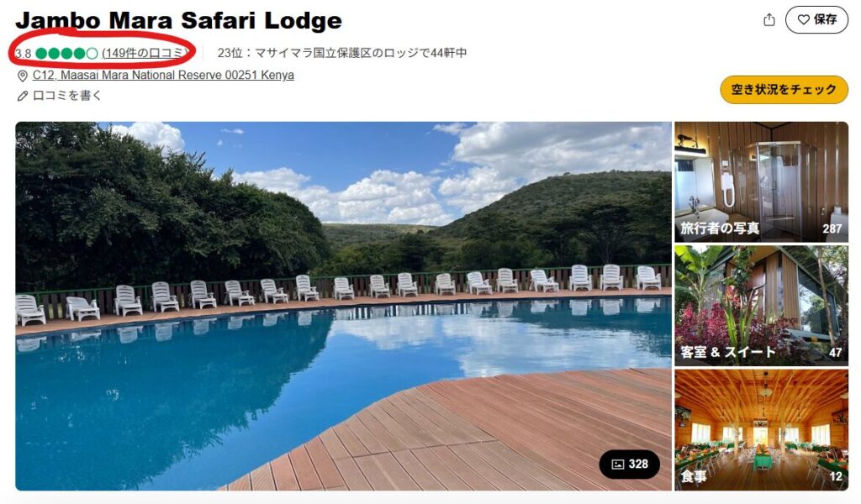Screen dimensions: 861x504
Task: Click the 口コミを書く write-review link
Action: pos(67,96)
